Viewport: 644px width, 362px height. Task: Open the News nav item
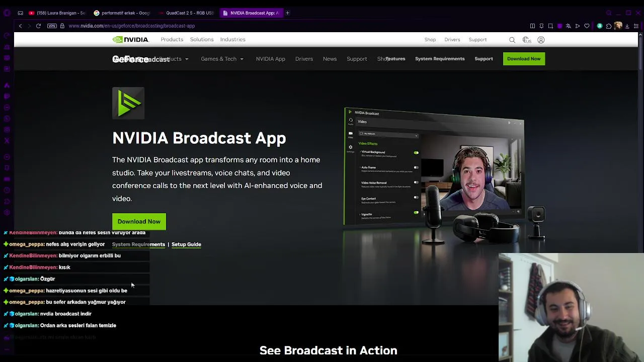(x=330, y=59)
